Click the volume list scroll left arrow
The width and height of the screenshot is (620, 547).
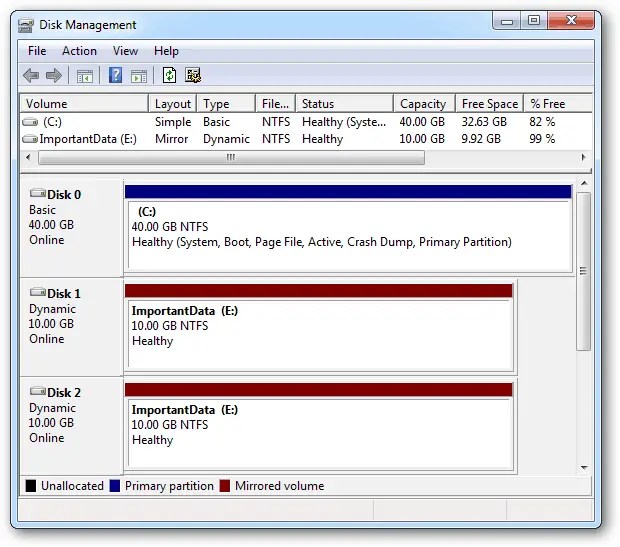(28, 157)
